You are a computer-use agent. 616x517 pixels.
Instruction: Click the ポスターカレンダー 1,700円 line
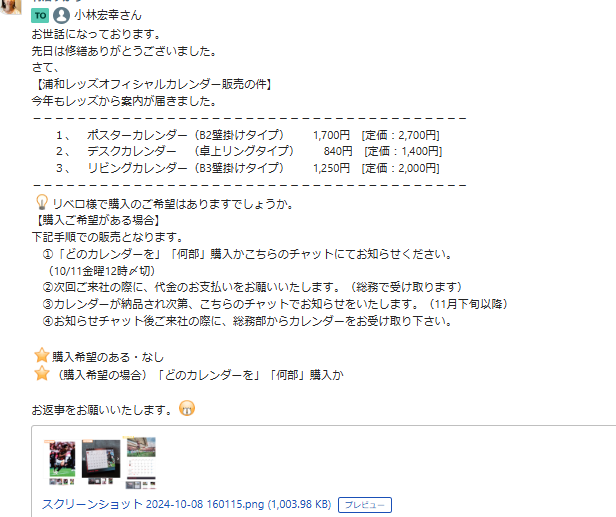pos(248,135)
